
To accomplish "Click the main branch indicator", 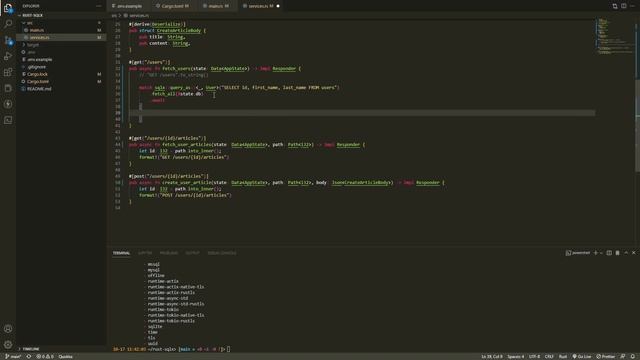I will [13, 357].
